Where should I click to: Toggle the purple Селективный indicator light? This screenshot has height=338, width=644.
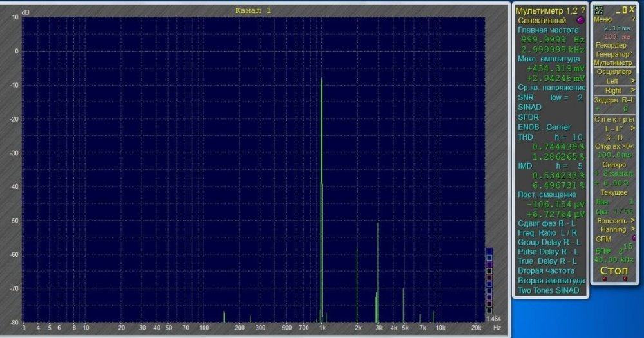pos(580,21)
